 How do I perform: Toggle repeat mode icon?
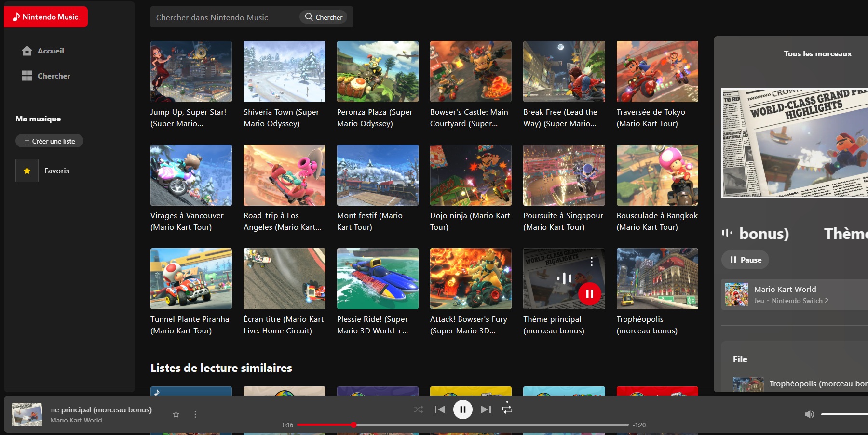(507, 409)
